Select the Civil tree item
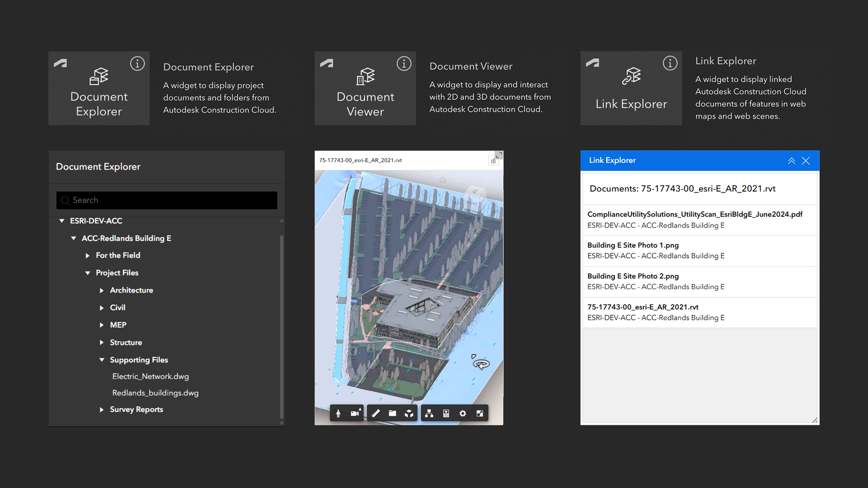The height and width of the screenshot is (488, 868). [118, 308]
